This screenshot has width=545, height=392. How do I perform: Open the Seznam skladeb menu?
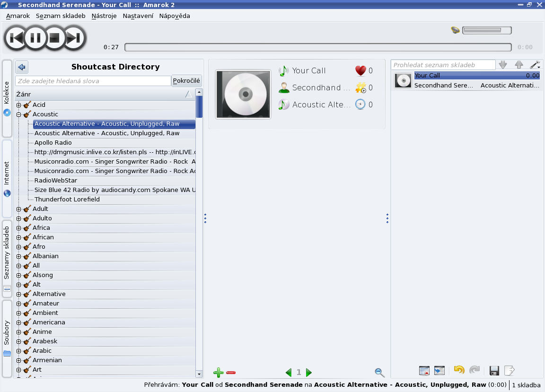click(61, 16)
